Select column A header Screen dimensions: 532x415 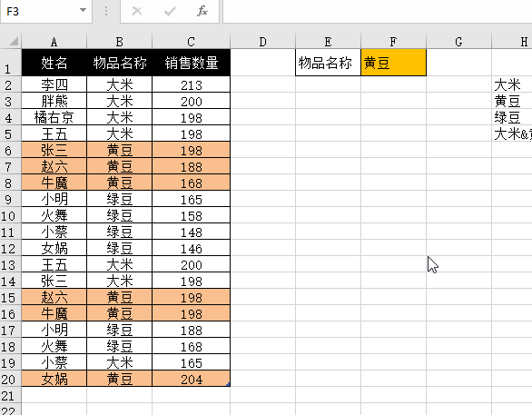click(54, 42)
